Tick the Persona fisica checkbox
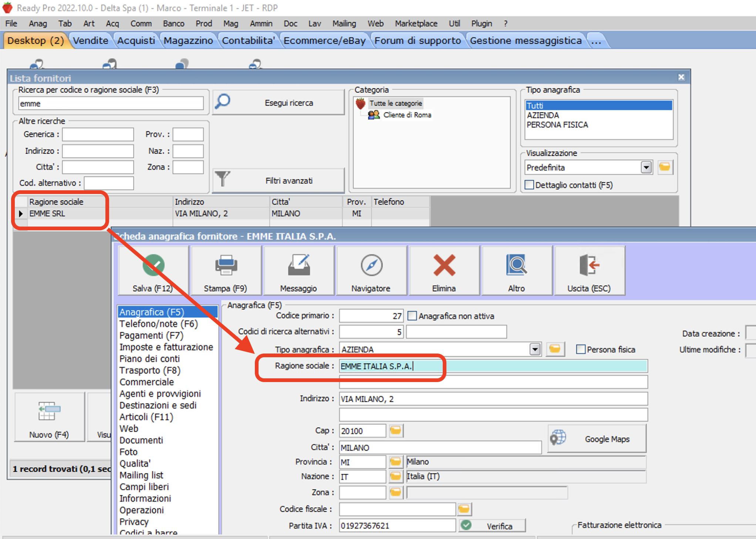Screen dimensions: 756x539 pyautogui.click(x=581, y=349)
